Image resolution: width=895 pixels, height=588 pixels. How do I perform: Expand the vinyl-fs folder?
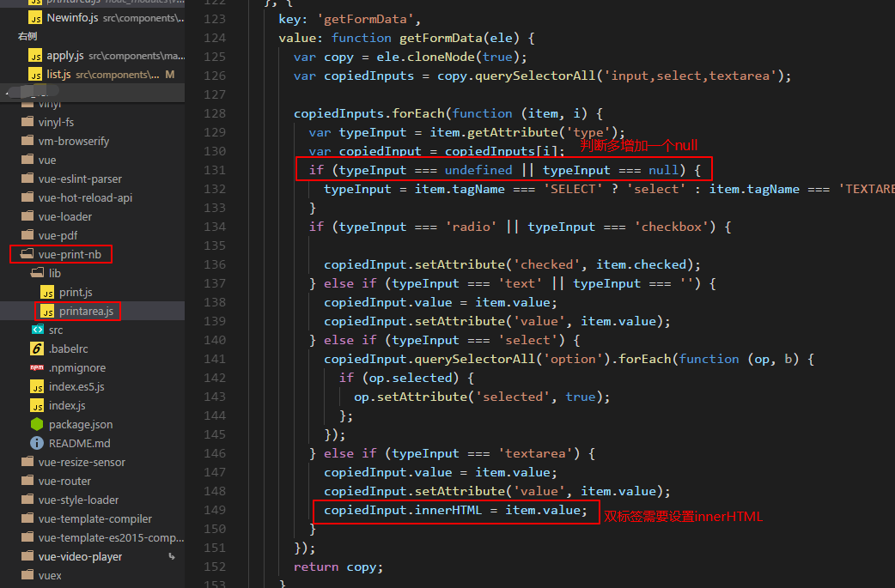click(56, 122)
